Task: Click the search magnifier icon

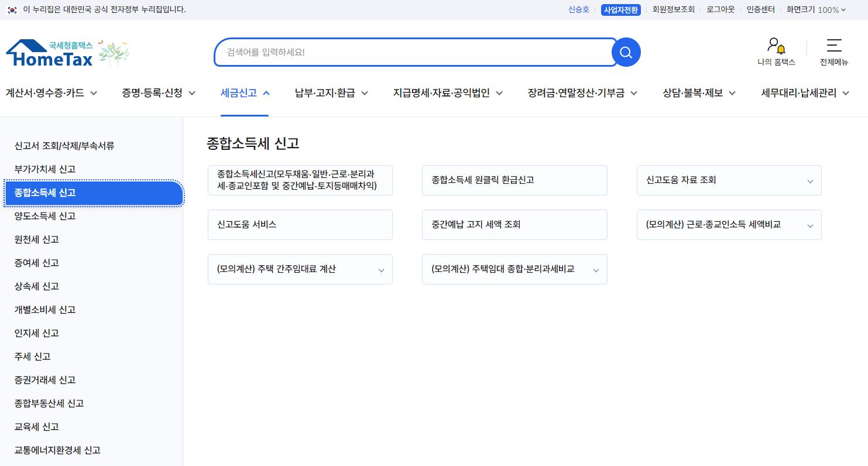Action: coord(625,52)
